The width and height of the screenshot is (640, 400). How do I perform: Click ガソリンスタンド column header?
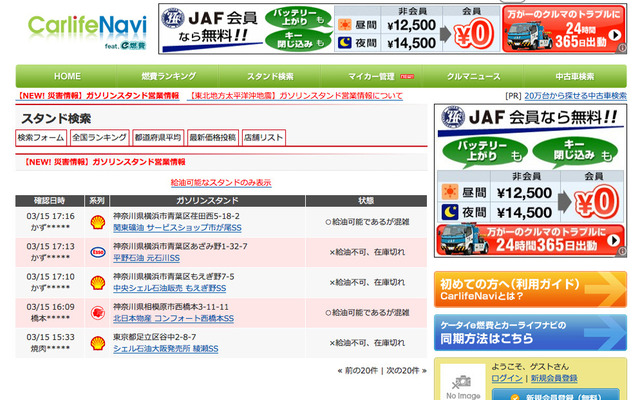click(x=207, y=200)
